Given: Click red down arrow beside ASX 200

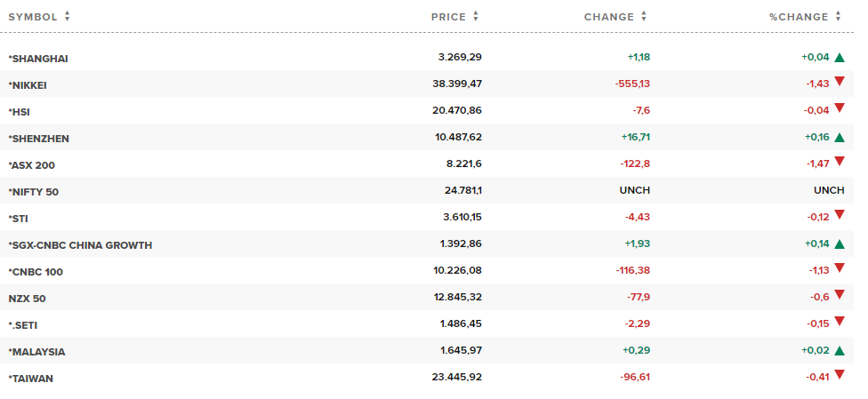Looking at the screenshot, I should (x=840, y=161).
